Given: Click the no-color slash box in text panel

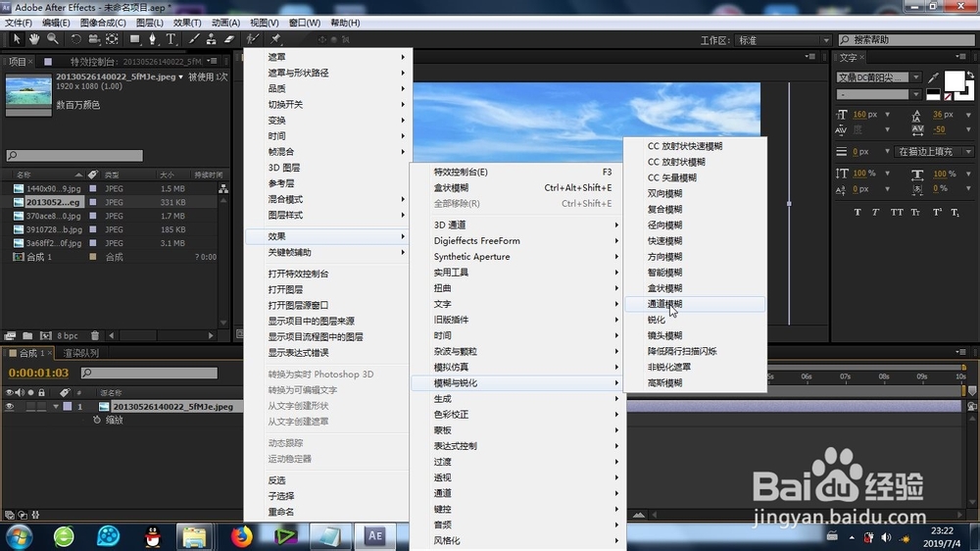Looking at the screenshot, I should 948,96.
